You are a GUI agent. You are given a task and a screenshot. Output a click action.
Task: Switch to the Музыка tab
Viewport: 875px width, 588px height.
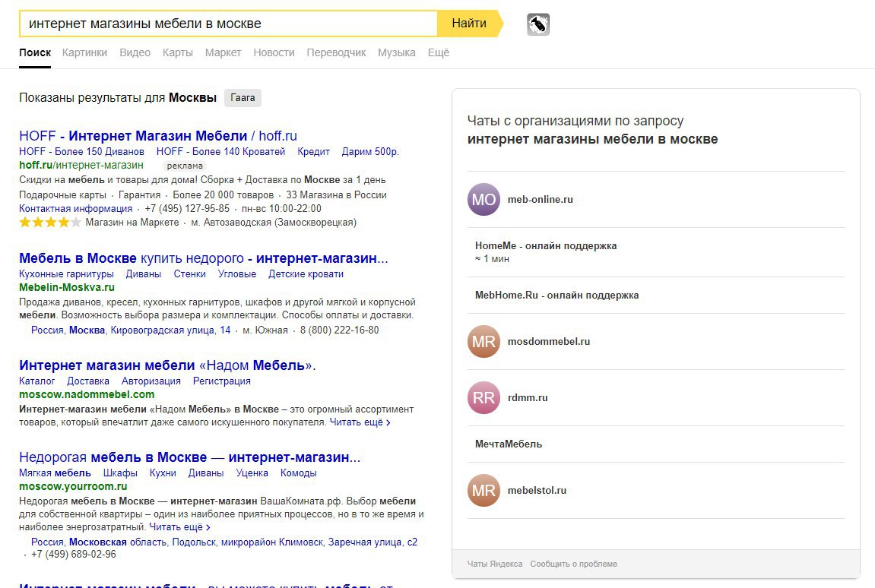tap(397, 52)
